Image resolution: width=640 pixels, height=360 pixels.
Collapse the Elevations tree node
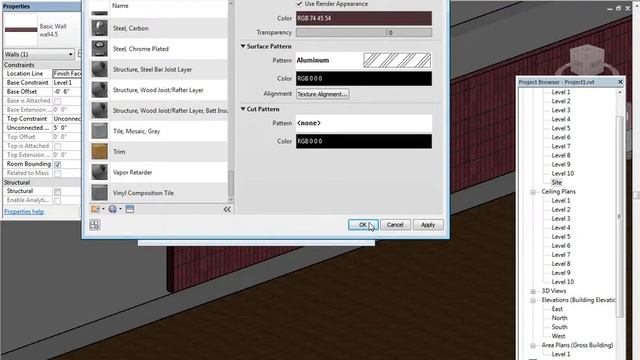click(533, 300)
